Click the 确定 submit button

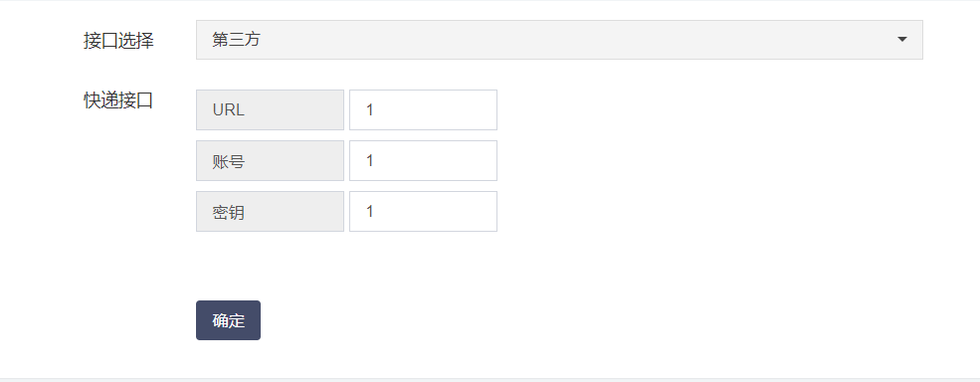(228, 320)
